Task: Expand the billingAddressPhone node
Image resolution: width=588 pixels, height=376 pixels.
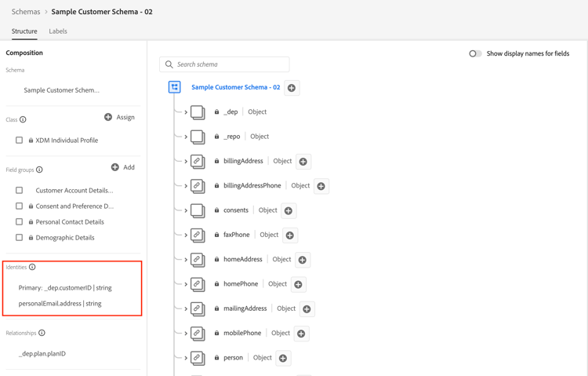Action: tap(186, 186)
